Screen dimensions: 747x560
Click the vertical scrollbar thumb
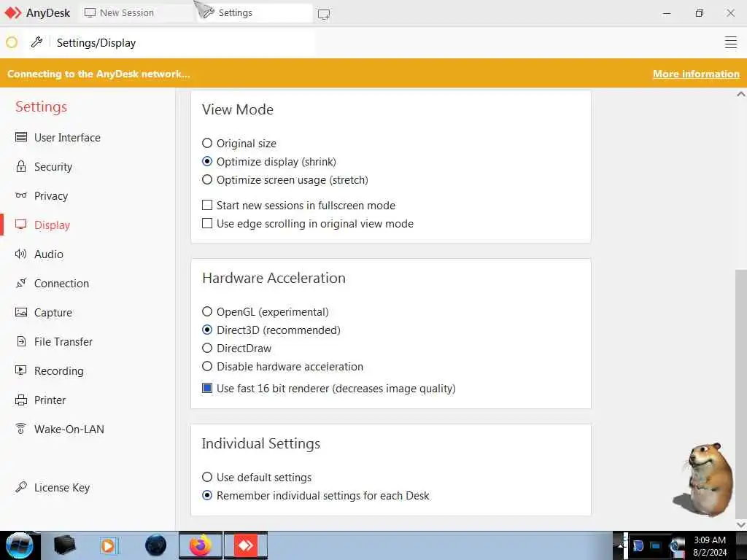point(741,393)
